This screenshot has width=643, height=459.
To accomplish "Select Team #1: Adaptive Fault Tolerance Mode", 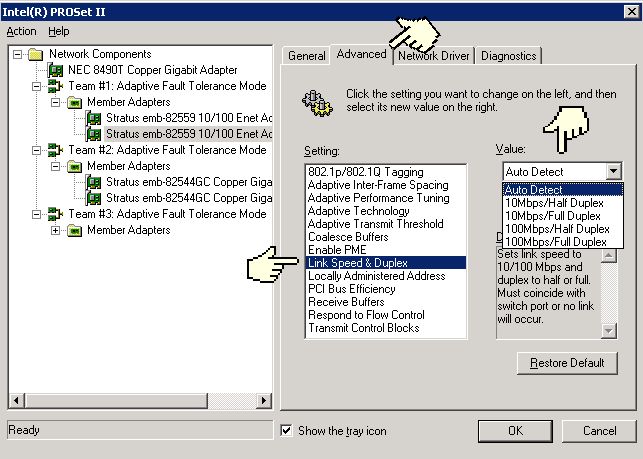I will [x=167, y=86].
